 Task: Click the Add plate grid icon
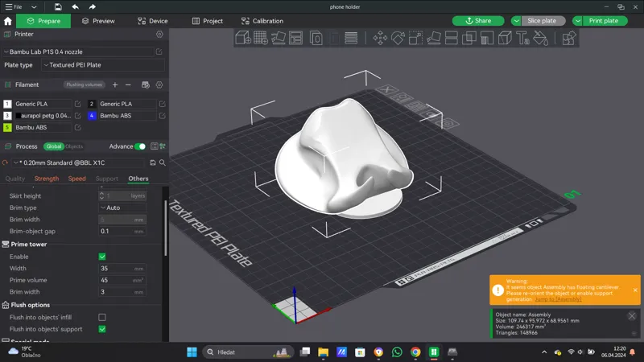coord(260,38)
